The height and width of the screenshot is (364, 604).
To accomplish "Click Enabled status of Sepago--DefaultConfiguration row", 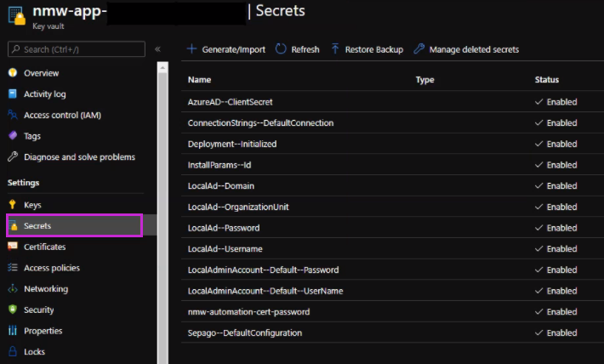I will pyautogui.click(x=556, y=333).
